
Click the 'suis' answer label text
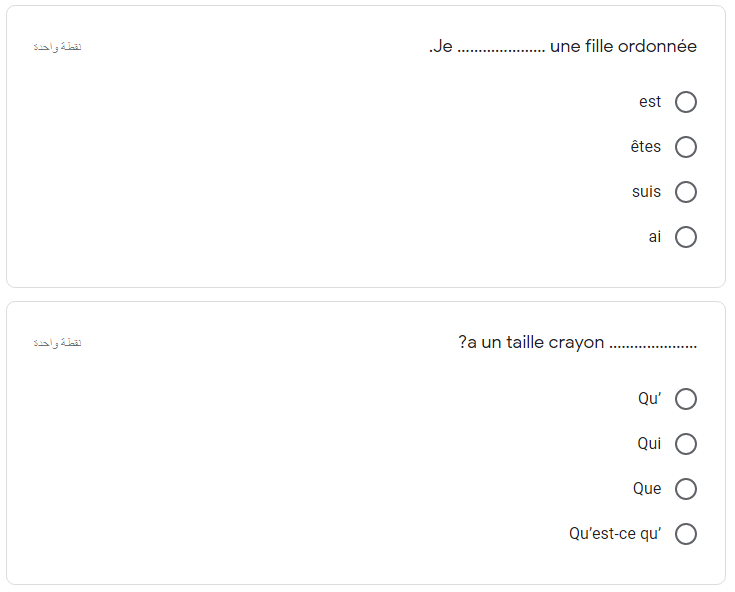tap(646, 192)
